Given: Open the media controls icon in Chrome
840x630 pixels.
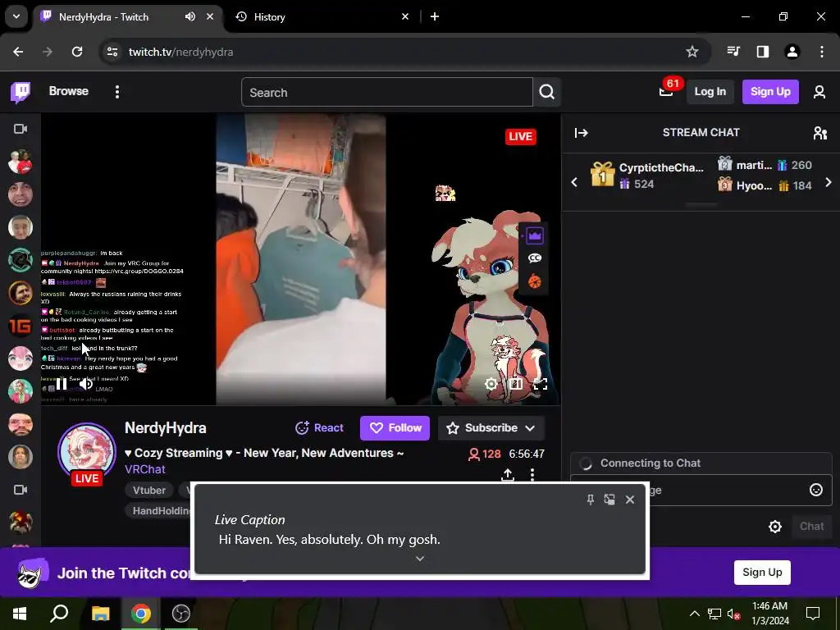Looking at the screenshot, I should click(733, 52).
